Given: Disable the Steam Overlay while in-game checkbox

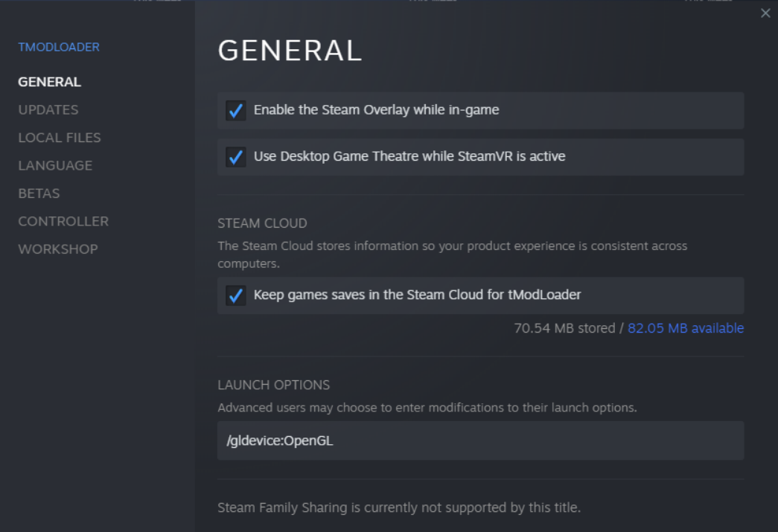Looking at the screenshot, I should point(236,111).
